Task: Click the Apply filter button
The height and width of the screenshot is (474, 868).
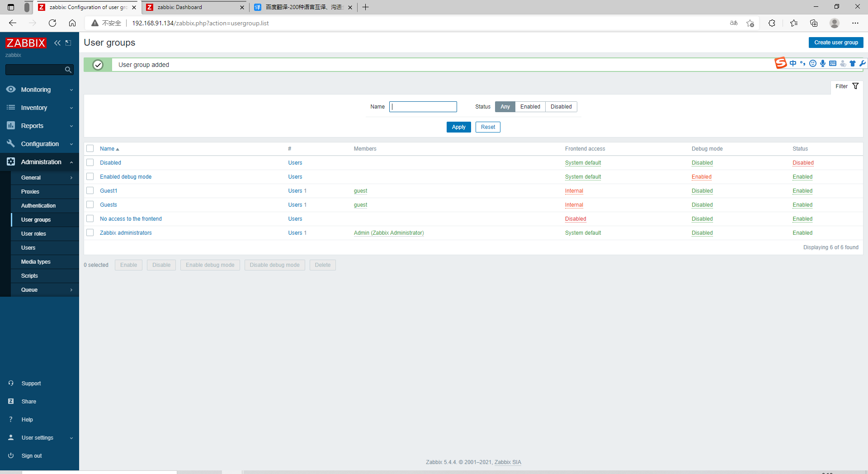Action: coord(458,127)
